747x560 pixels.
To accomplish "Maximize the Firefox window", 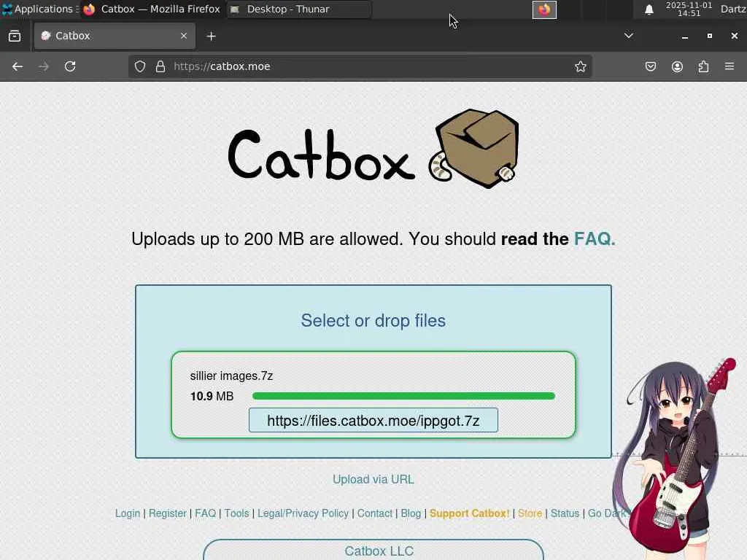I will pyautogui.click(x=709, y=36).
